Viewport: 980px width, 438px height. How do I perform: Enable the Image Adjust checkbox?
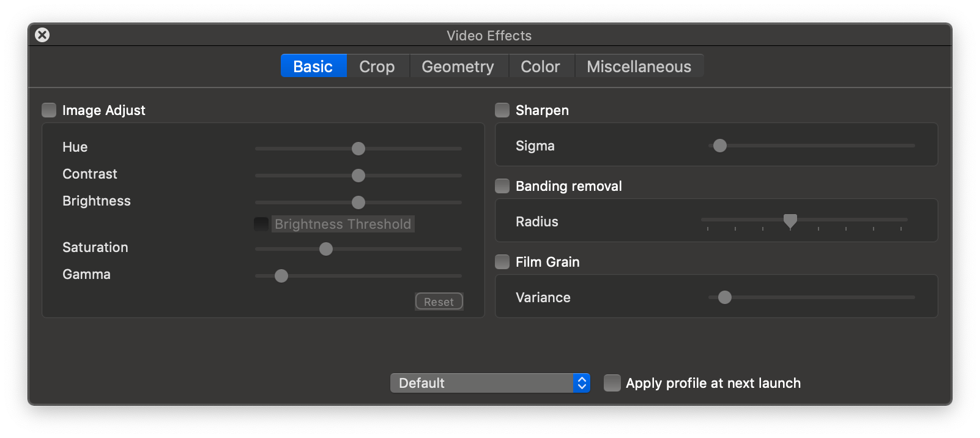pos(49,110)
